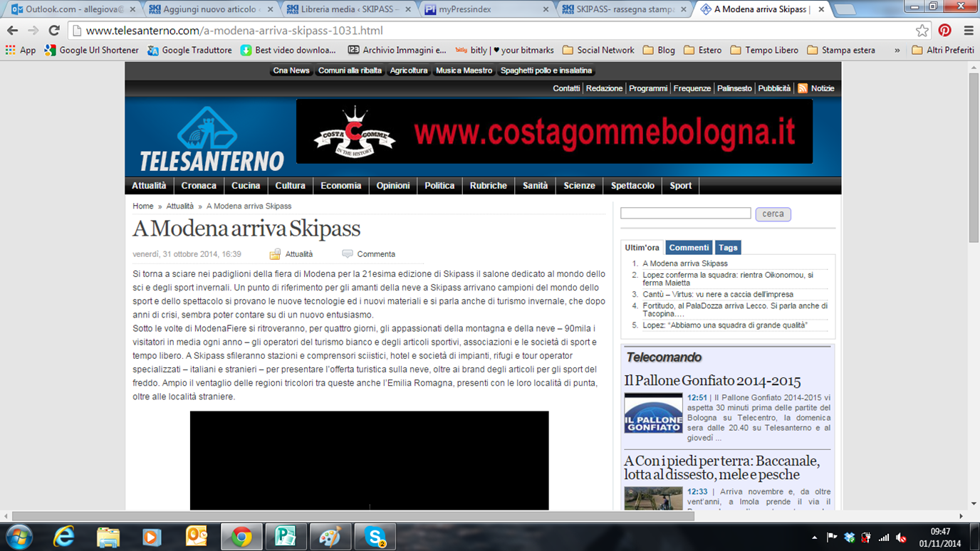Open the Cronaca navigation menu
This screenshot has height=551, width=980.
click(199, 186)
